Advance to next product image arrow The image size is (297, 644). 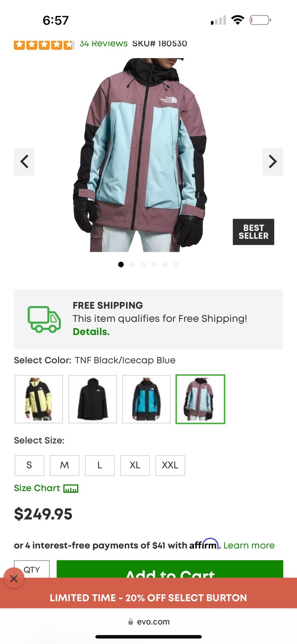click(x=273, y=162)
